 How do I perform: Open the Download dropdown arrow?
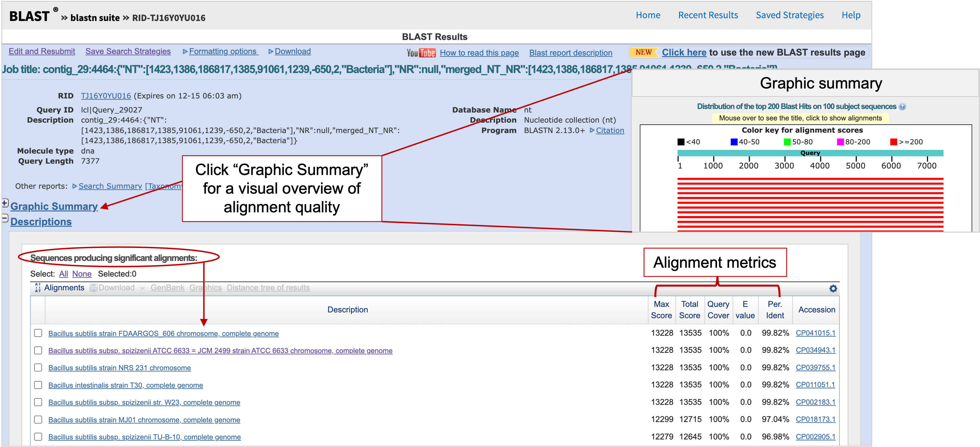(x=142, y=288)
